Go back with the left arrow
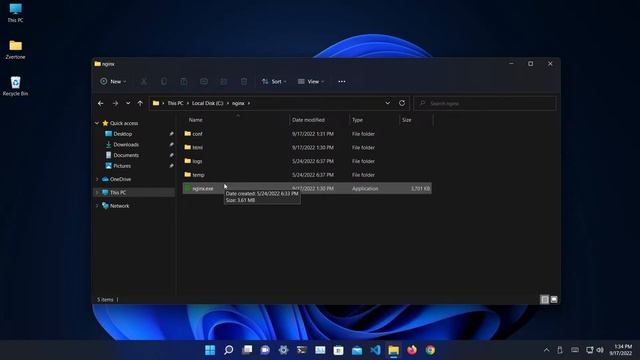The width and height of the screenshot is (640, 360). (100, 103)
